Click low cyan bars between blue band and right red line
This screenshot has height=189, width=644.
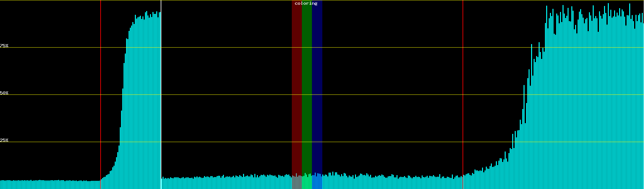click(393, 183)
